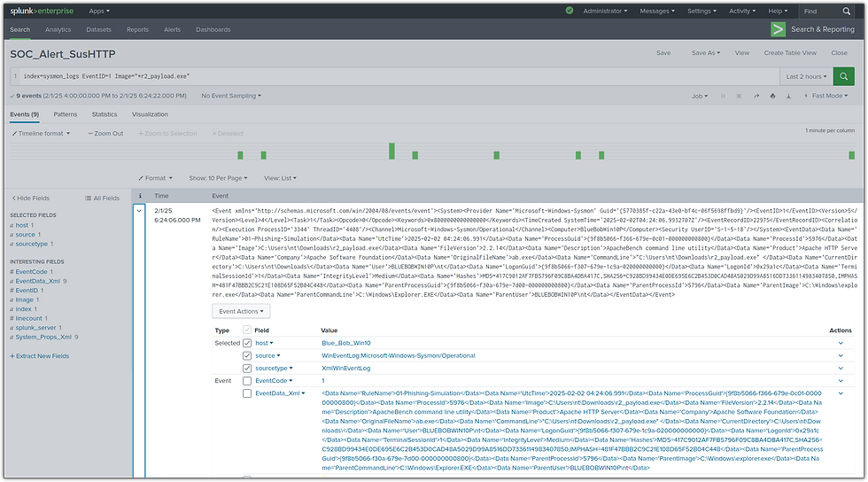
Task: Switch to the Statistics tab
Action: (105, 114)
